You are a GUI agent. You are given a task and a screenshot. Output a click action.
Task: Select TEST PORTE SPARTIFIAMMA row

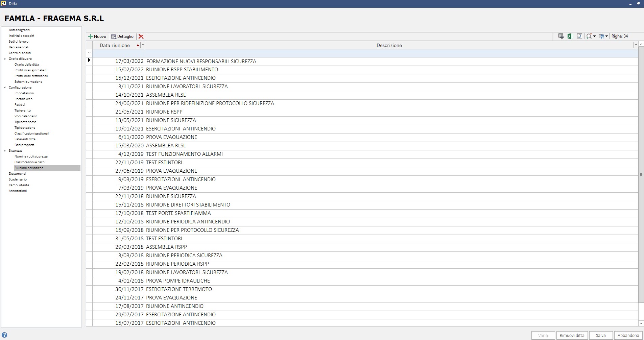pyautogui.click(x=362, y=213)
